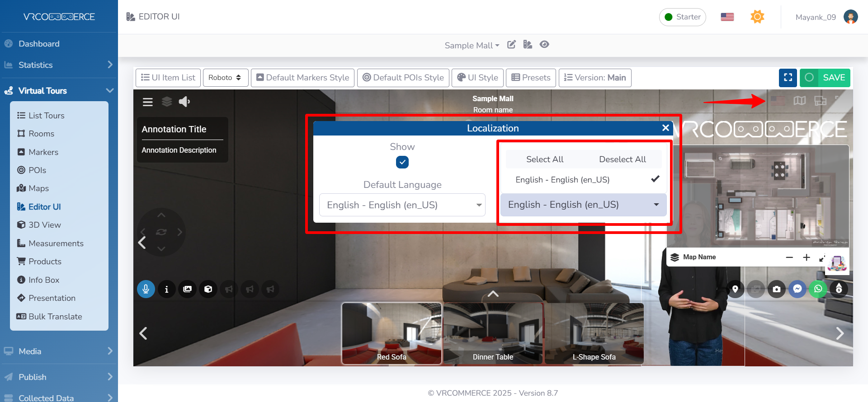Zoom in the map with plus button
The height and width of the screenshot is (402, 868).
[x=806, y=257]
